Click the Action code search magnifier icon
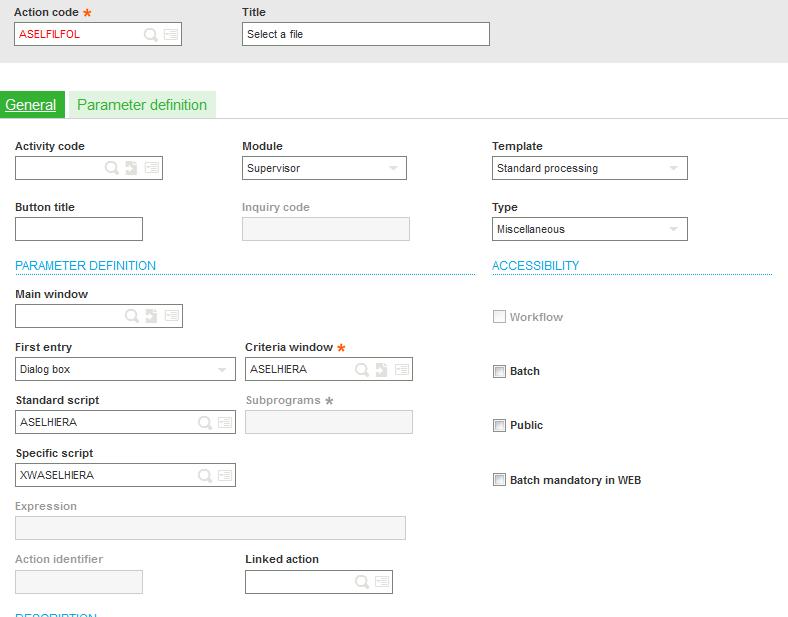Screen dimensions: 788x617 tap(150, 34)
